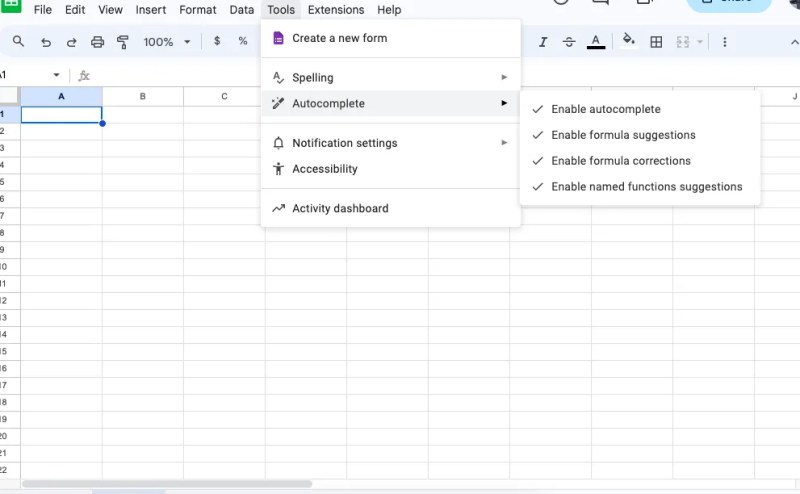Expand the Spelling submenu arrow
The width and height of the screenshot is (800, 494).
click(504, 77)
